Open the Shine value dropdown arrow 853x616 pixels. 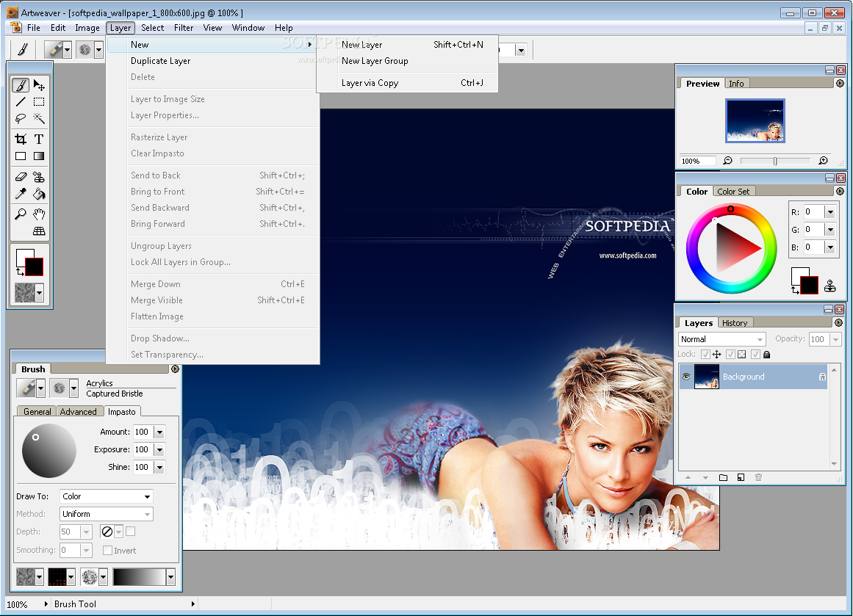tap(159, 467)
